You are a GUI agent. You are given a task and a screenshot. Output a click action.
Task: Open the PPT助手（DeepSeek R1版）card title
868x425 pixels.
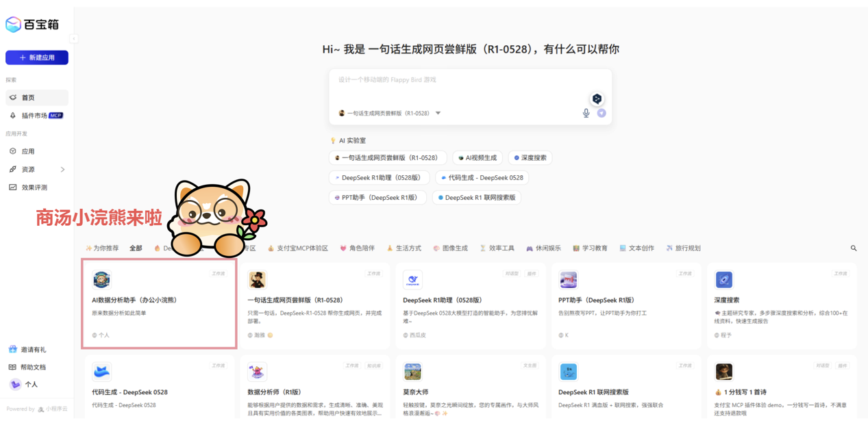pos(597,300)
